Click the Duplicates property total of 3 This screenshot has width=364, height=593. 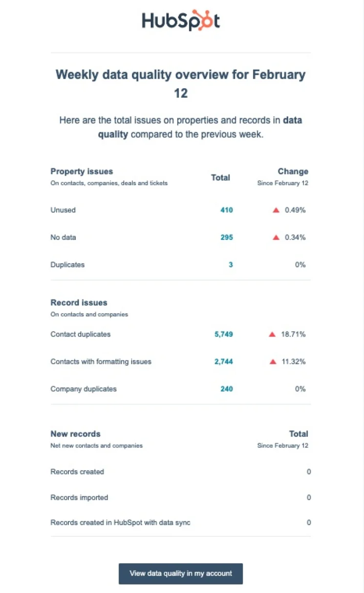pos(230,264)
